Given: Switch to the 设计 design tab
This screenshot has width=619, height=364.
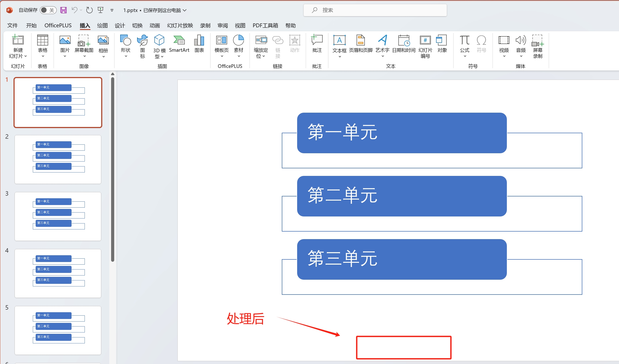Looking at the screenshot, I should pyautogui.click(x=120, y=25).
